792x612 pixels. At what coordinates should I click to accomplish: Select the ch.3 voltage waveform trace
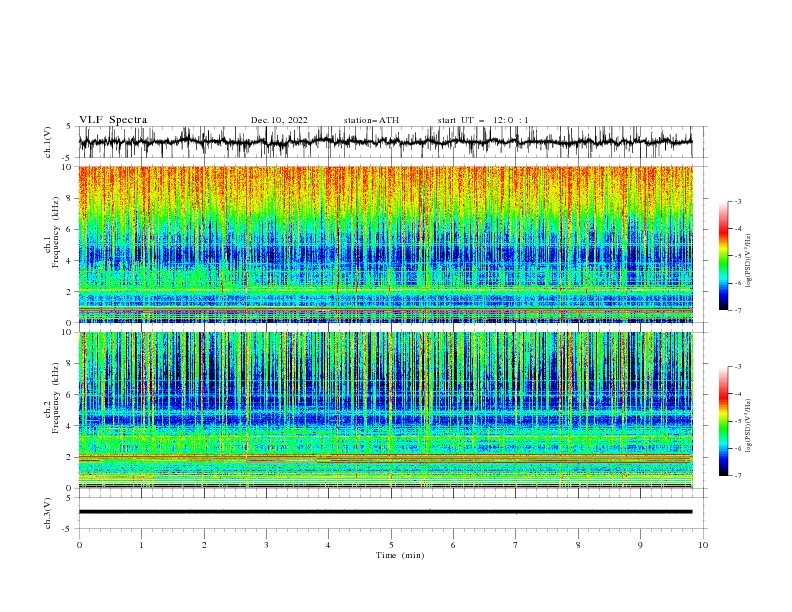pyautogui.click(x=385, y=512)
